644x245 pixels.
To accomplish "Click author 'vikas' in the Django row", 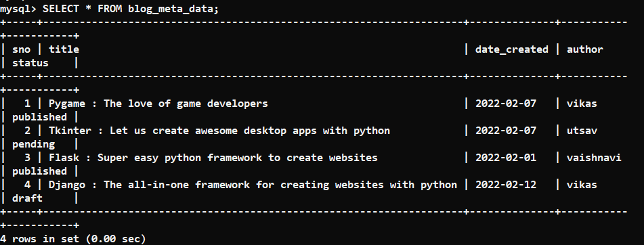I will pyautogui.click(x=582, y=185).
